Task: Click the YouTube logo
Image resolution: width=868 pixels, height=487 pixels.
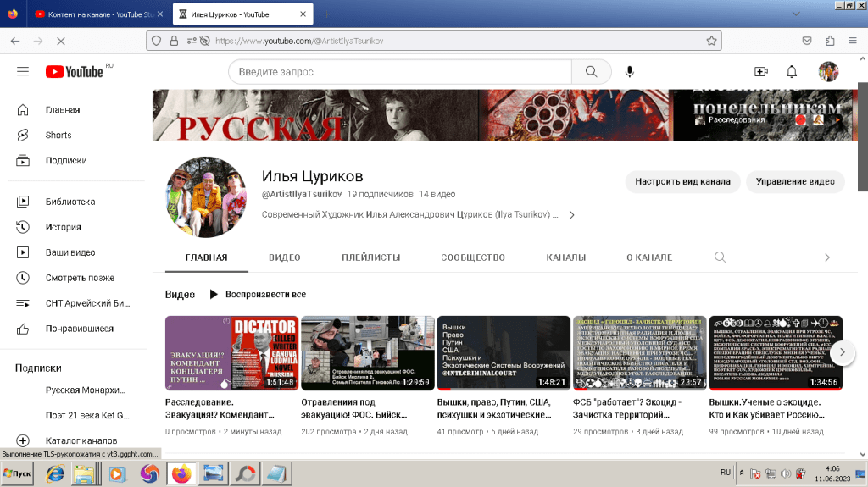Action: tap(75, 72)
